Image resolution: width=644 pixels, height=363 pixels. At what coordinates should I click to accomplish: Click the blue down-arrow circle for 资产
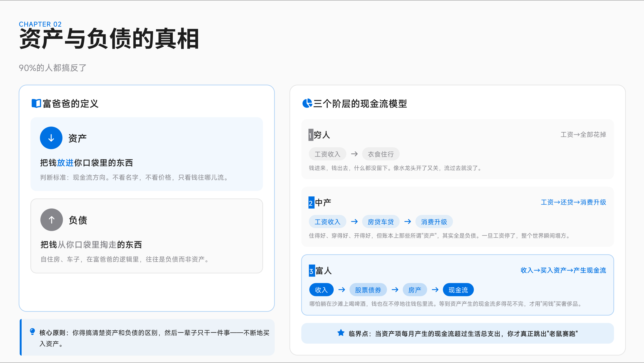[x=51, y=138]
